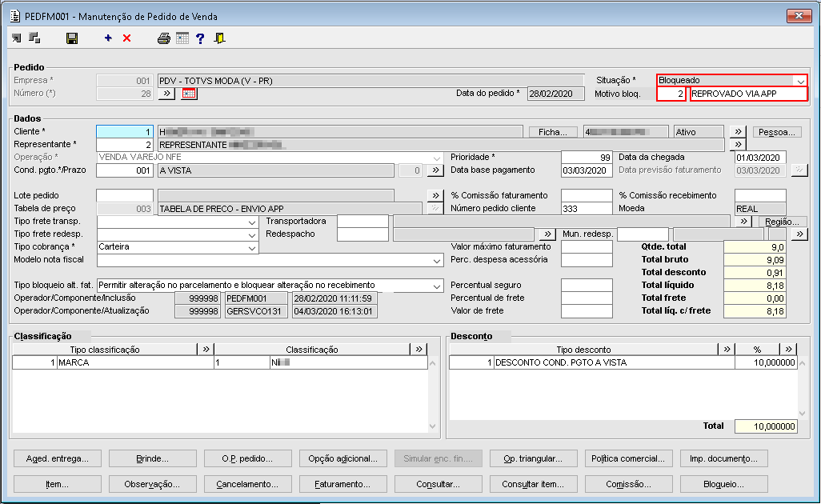This screenshot has width=821, height=504.
Task: Click the Representante code field
Action: pyautogui.click(x=125, y=145)
